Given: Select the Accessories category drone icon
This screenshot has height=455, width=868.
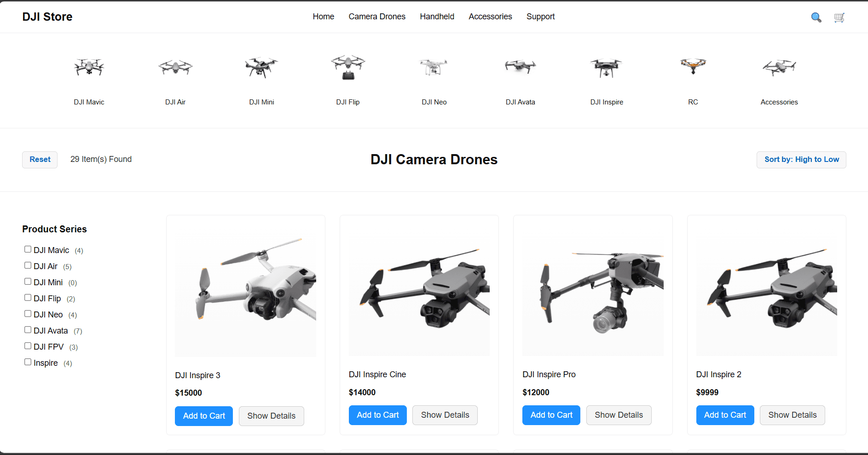Looking at the screenshot, I should coord(779,67).
